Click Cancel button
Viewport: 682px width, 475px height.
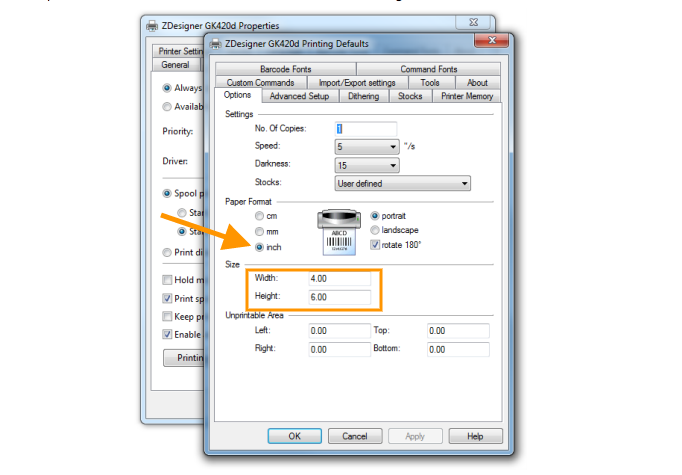[355, 436]
